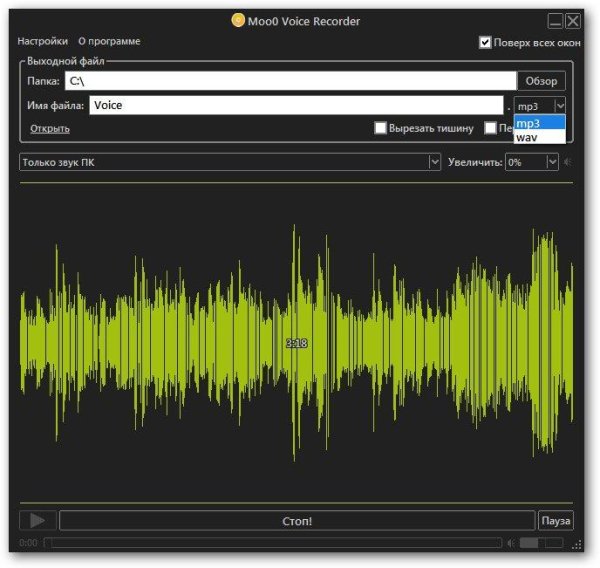
Task: Open the О программе menu
Action: [x=109, y=41]
